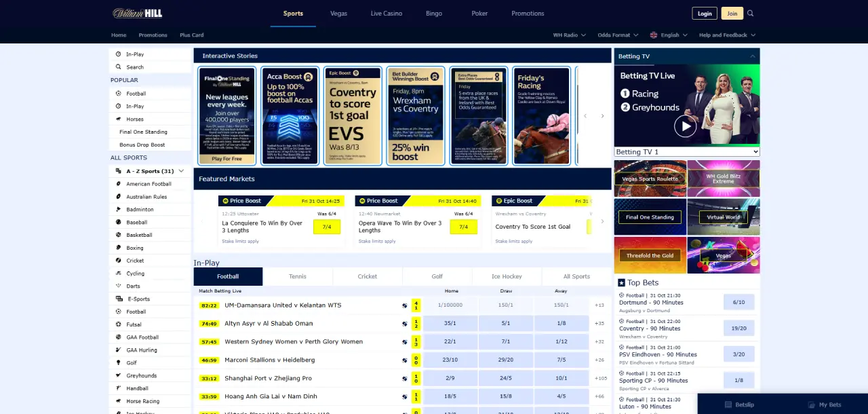The width and height of the screenshot is (868, 414).
Task: Switch to the Vegas top tab
Action: coord(338,14)
